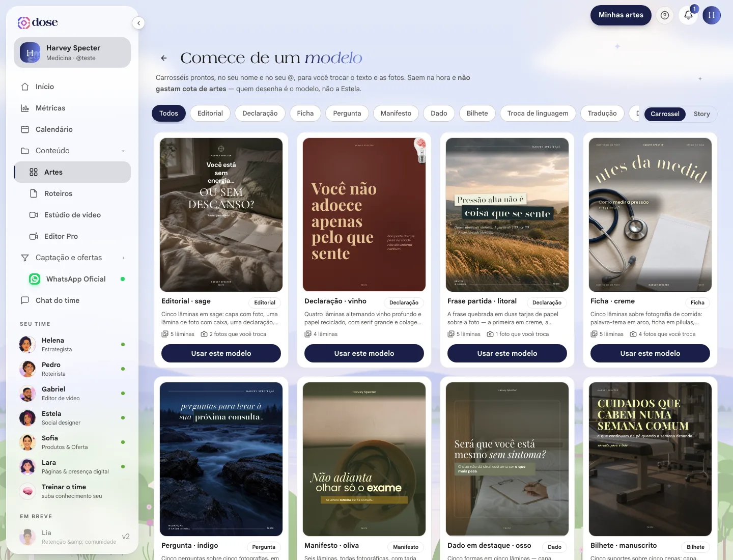Screen dimensions: 733x560
Task: Switch format toggle to Story
Action: [x=701, y=114]
